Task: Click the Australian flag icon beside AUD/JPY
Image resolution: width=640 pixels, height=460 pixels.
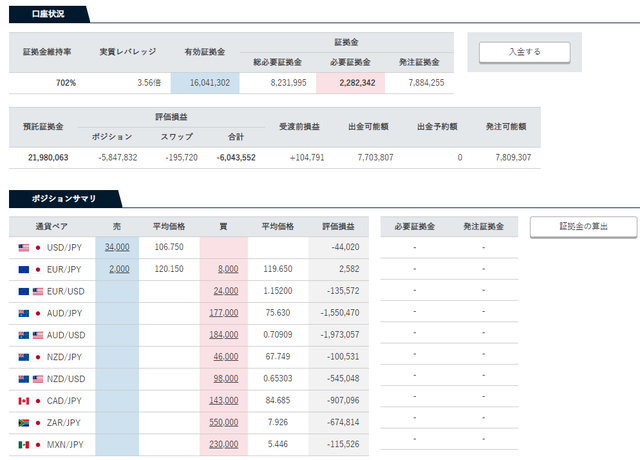Action: tap(24, 313)
